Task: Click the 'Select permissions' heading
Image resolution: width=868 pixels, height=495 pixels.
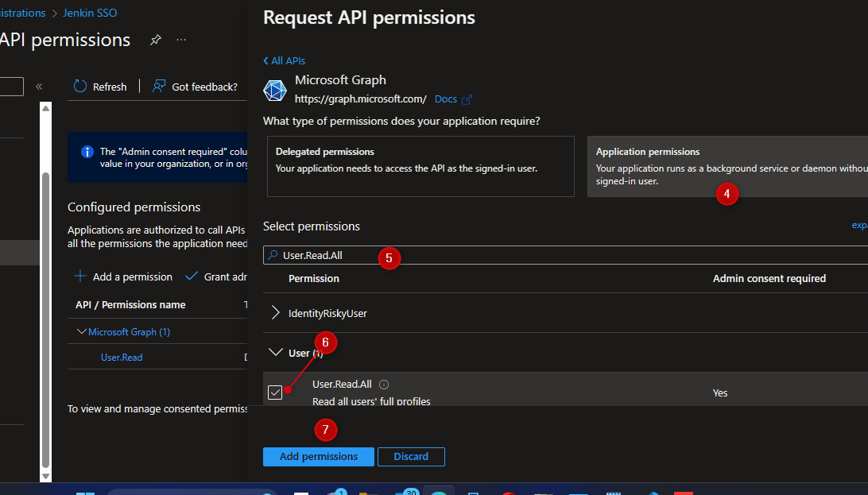Action: (312, 226)
